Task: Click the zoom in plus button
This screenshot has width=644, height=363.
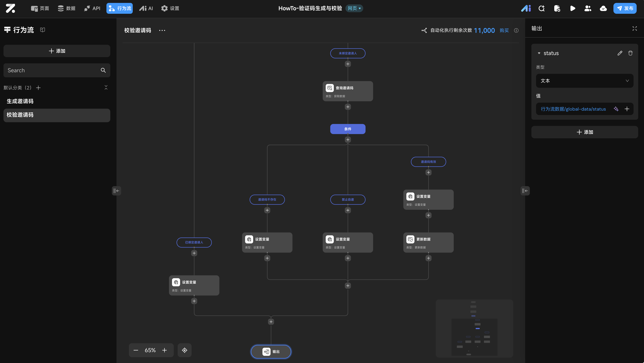Action: 164,350
